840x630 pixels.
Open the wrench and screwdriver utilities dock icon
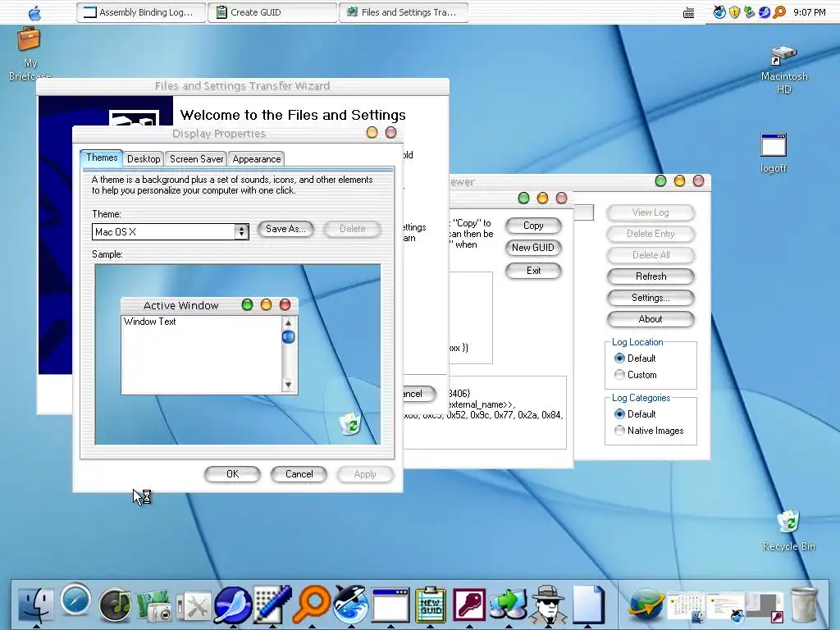coord(192,608)
